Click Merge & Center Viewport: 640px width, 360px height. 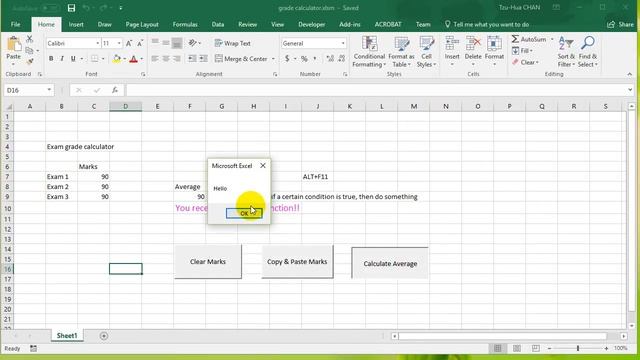pyautogui.click(x=241, y=59)
